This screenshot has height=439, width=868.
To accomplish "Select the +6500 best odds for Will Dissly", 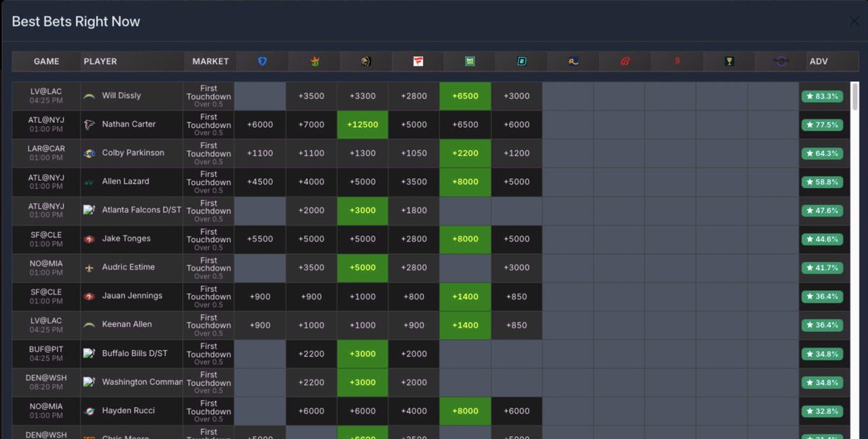I will (x=465, y=95).
